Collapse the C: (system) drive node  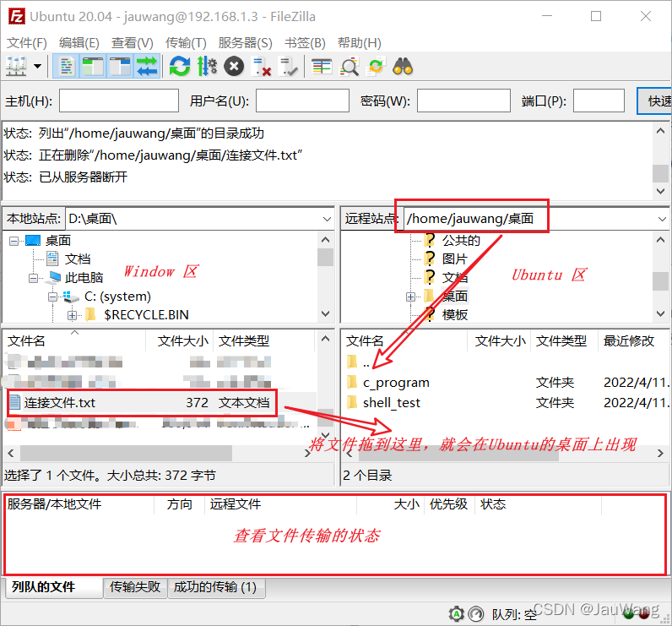pyautogui.click(x=52, y=297)
